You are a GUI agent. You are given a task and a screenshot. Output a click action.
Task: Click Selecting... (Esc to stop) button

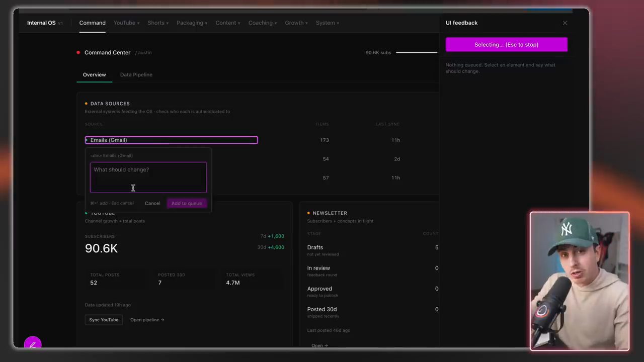coord(506,45)
